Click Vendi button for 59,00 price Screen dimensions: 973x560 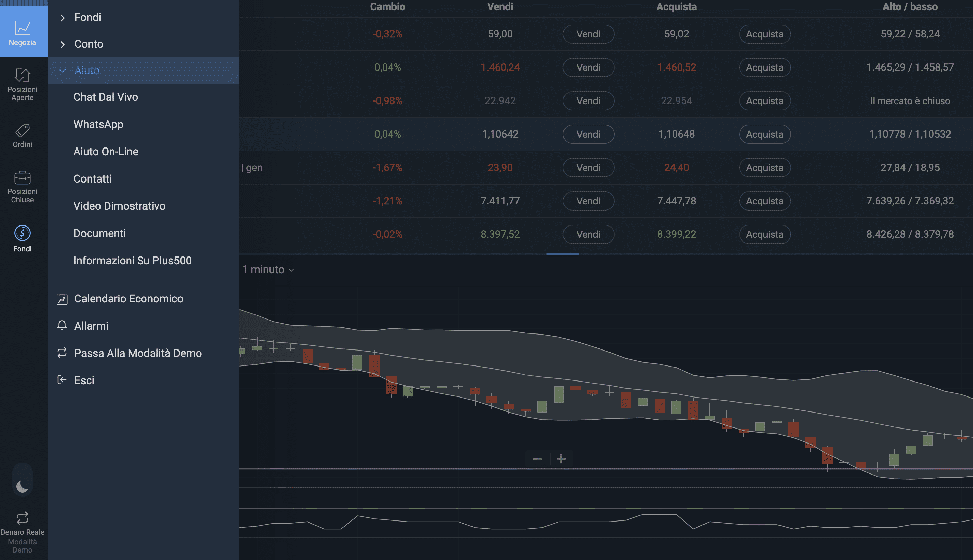588,34
